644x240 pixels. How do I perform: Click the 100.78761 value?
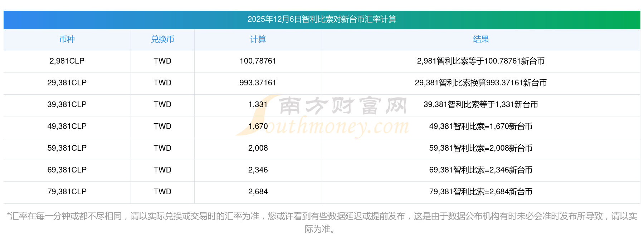(258, 61)
